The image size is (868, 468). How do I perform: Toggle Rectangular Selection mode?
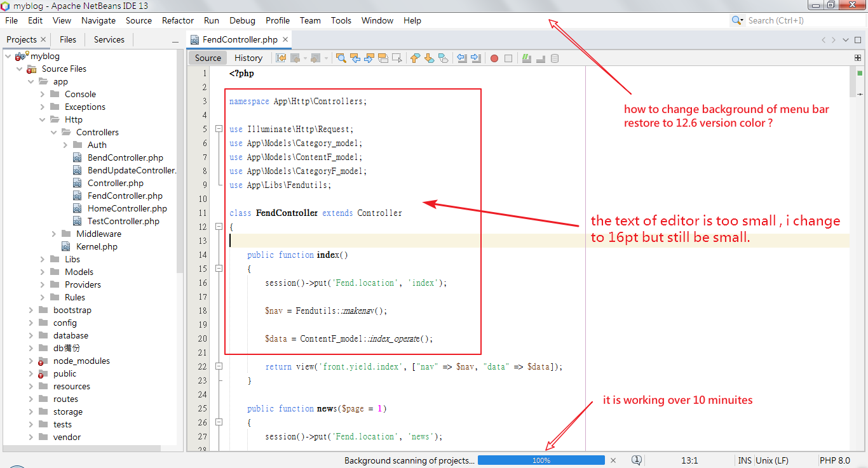pos(397,58)
